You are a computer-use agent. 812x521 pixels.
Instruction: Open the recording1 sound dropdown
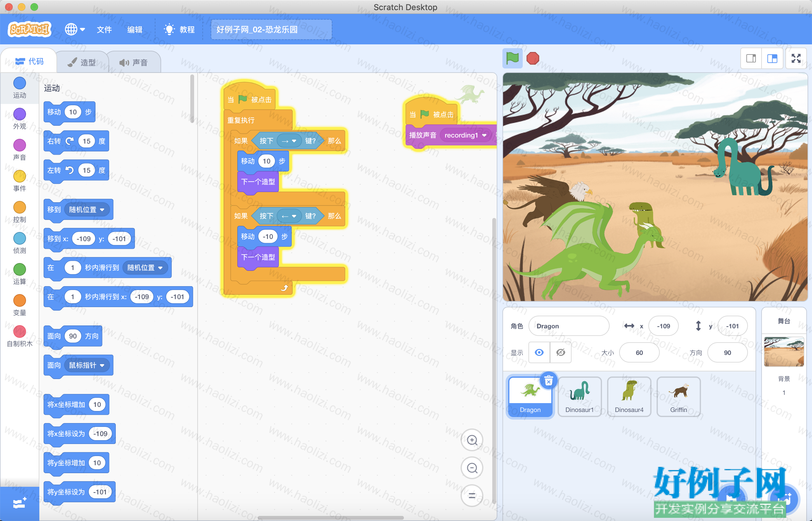[465, 135]
